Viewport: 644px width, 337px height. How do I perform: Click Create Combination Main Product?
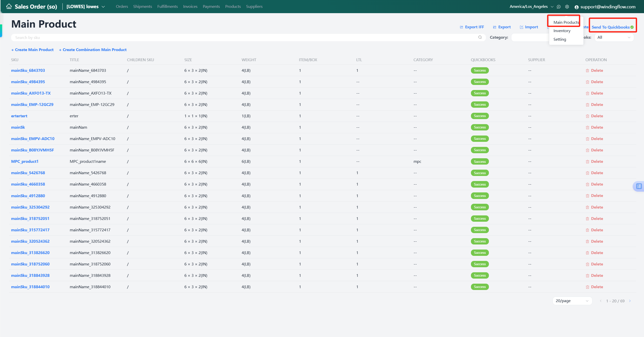tap(93, 50)
